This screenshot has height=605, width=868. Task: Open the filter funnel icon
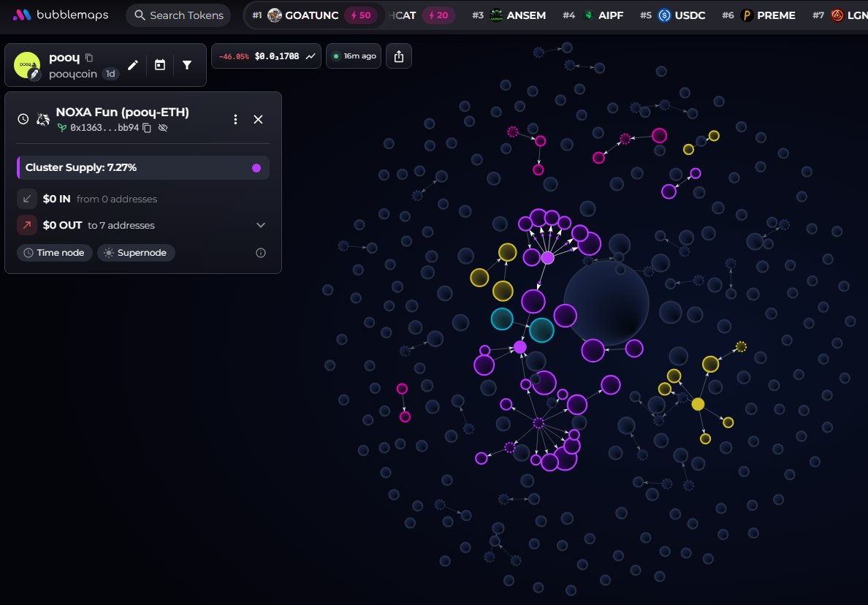[x=187, y=65]
